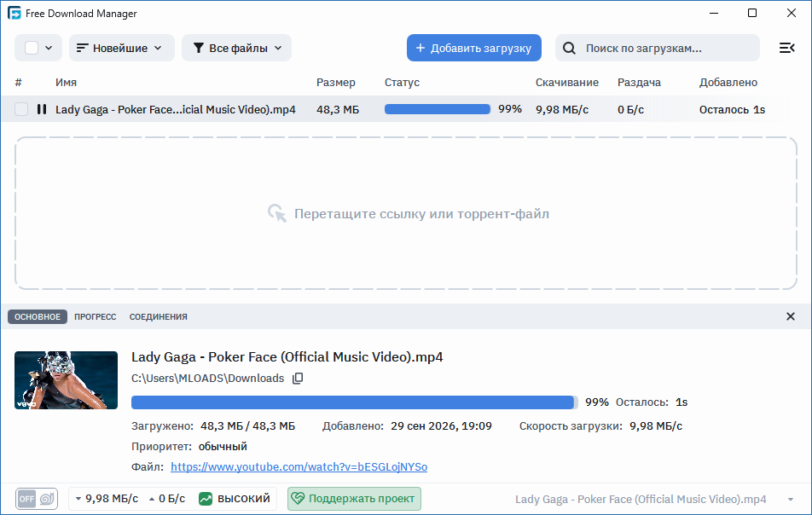Switch to the СОЕДИНЕНИЯ tab
This screenshot has width=812, height=515.
[x=159, y=316]
